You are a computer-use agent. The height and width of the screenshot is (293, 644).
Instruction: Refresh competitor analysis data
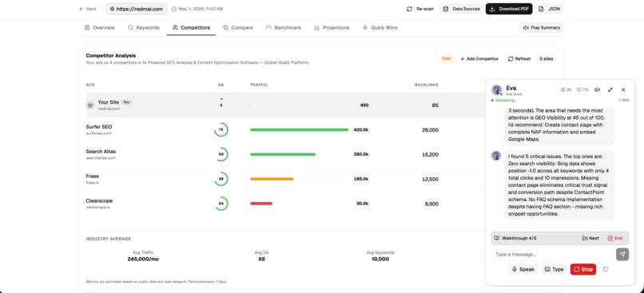(519, 59)
